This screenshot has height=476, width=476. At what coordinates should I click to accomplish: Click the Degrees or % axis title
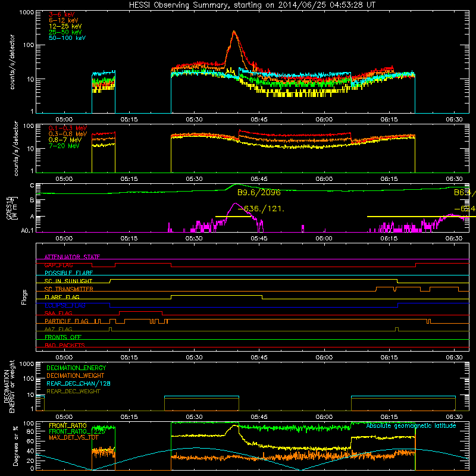15,446
